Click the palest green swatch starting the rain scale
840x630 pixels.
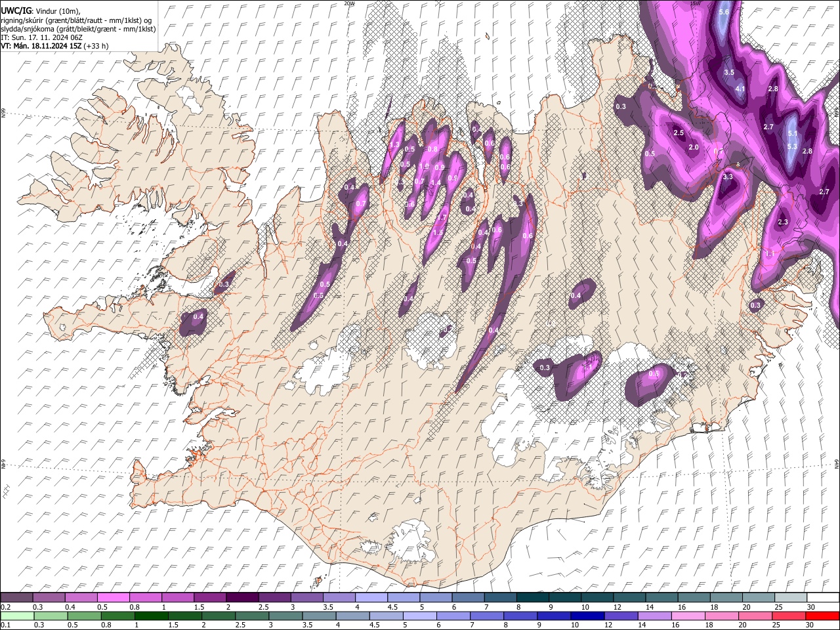17,616
